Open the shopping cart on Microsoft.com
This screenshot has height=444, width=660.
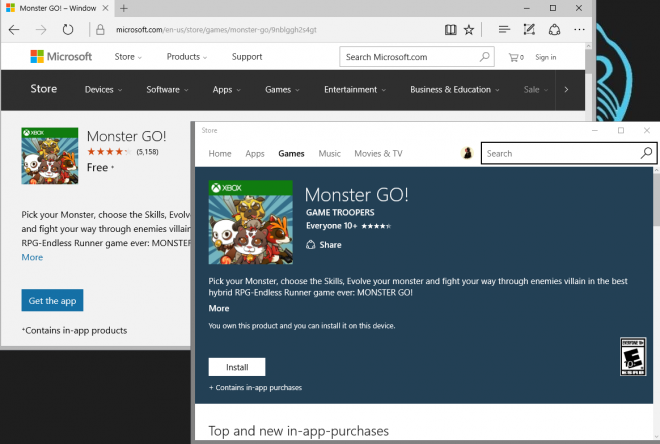click(516, 57)
